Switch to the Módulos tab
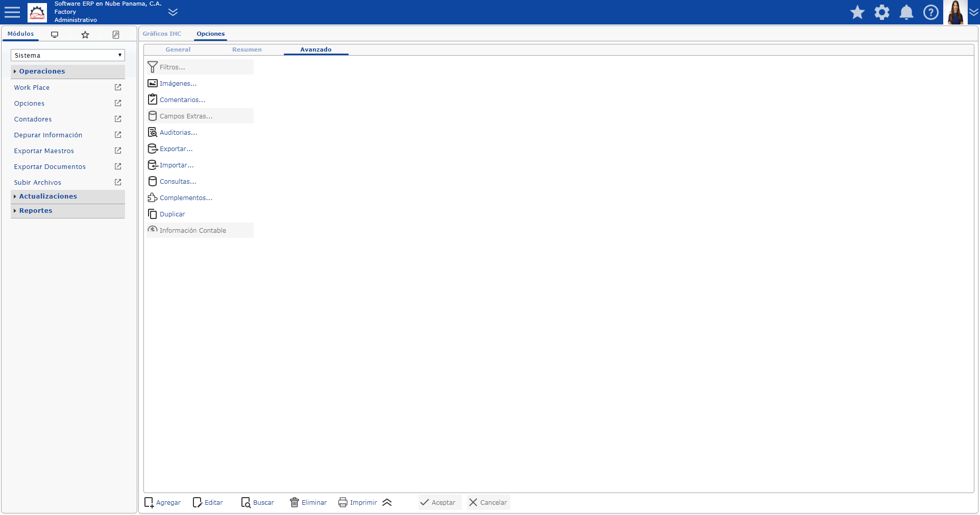The width and height of the screenshot is (980, 515). 20,34
